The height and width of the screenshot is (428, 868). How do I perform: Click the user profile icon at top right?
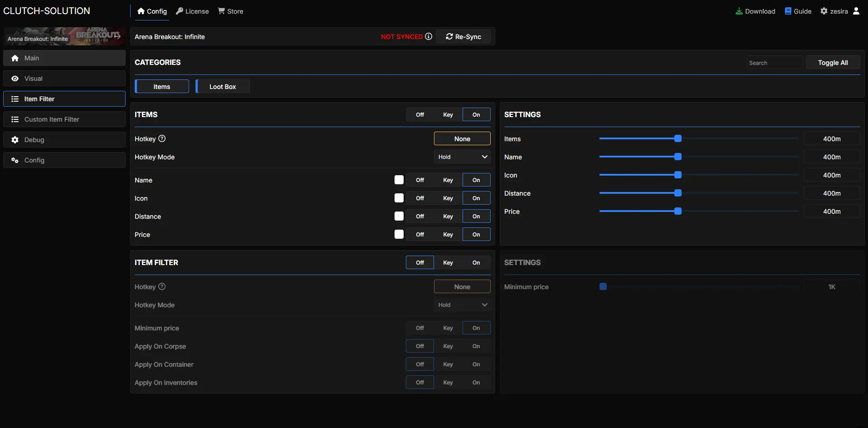coord(856,11)
